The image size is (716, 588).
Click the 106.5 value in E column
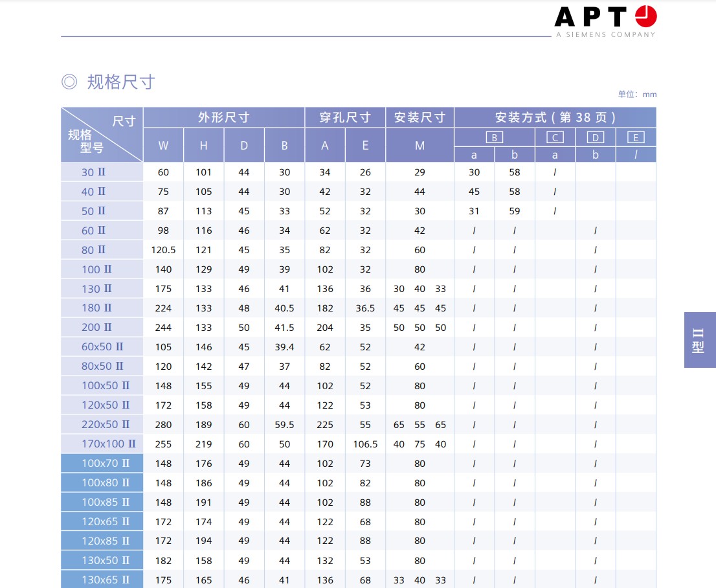tap(365, 444)
